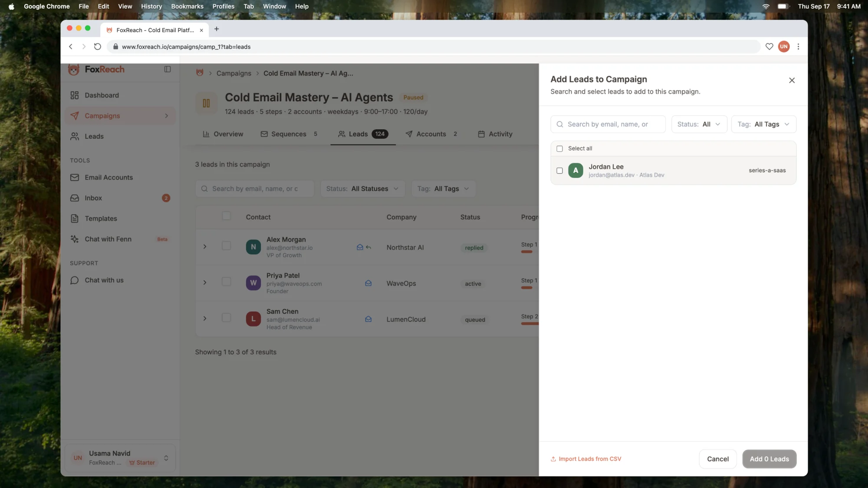Open the Apple menu
The image size is (868, 488).
coord(11,7)
